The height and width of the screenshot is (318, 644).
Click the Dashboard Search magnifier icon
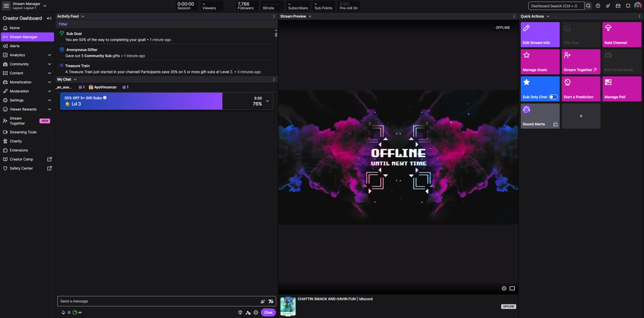tap(588, 6)
